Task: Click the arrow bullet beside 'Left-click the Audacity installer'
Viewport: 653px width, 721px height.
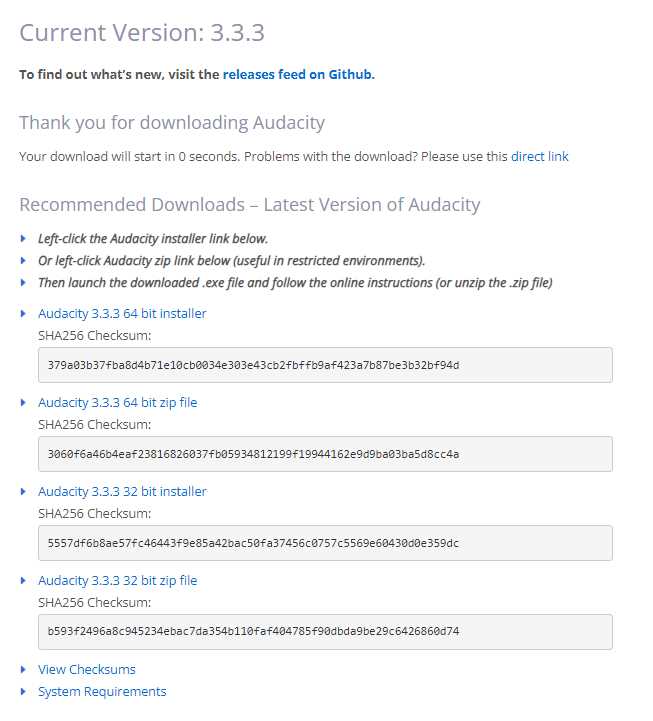Action: pyautogui.click(x=24, y=239)
